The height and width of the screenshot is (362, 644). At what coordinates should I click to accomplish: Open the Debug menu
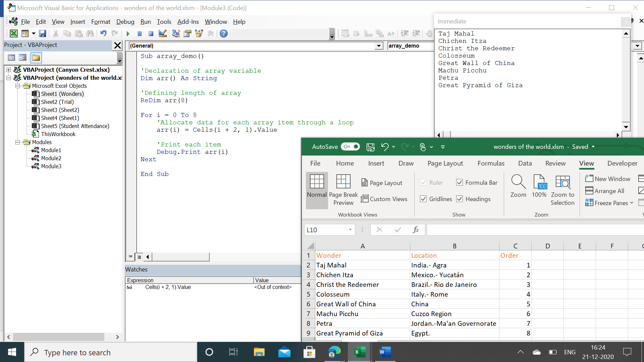pos(125,21)
